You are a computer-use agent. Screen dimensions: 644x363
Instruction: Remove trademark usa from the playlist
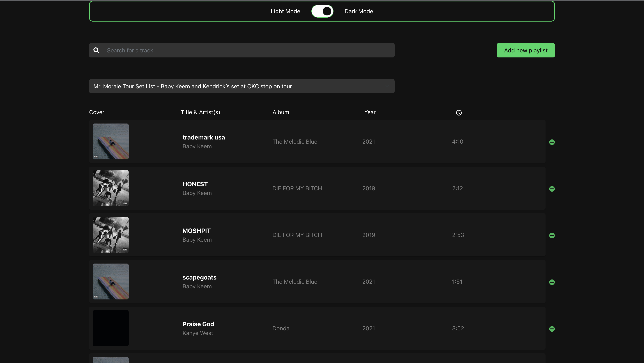tap(552, 142)
